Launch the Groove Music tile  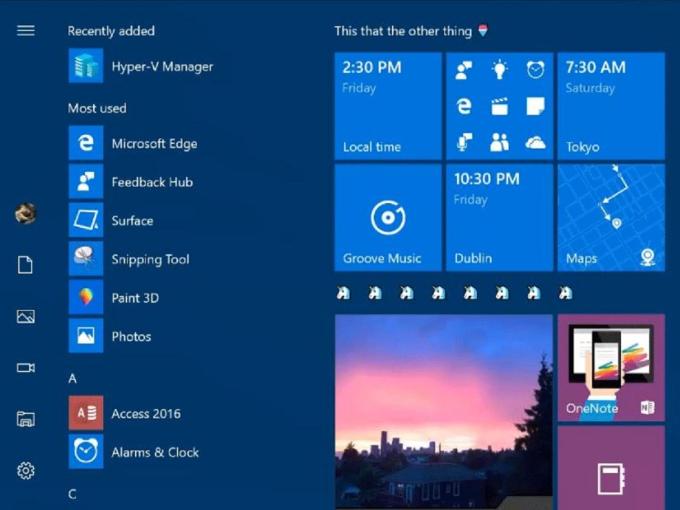pyautogui.click(x=388, y=218)
